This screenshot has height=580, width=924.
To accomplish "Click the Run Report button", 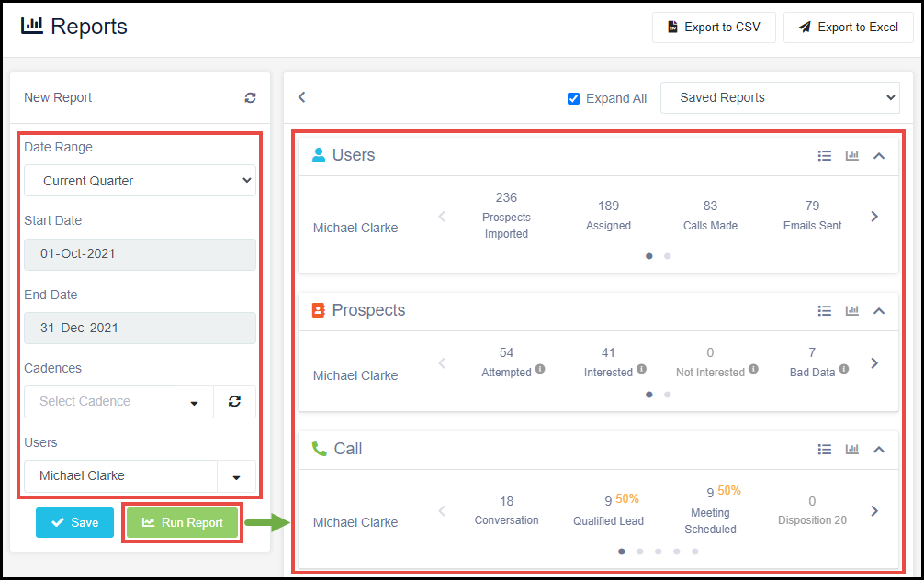I will pyautogui.click(x=183, y=523).
